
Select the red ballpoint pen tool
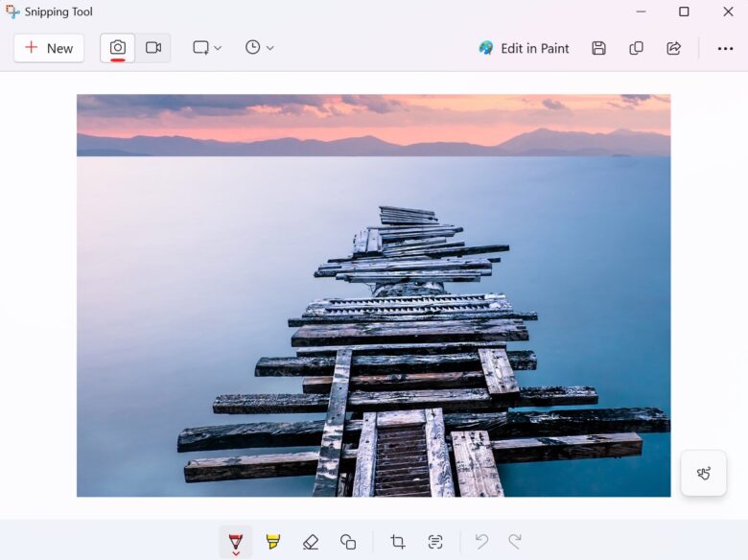click(x=235, y=542)
